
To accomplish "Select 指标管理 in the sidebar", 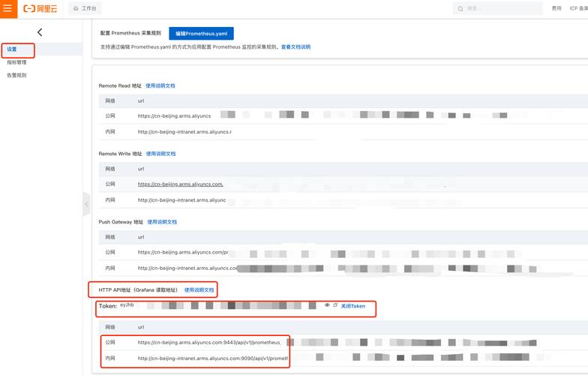I will [16, 62].
